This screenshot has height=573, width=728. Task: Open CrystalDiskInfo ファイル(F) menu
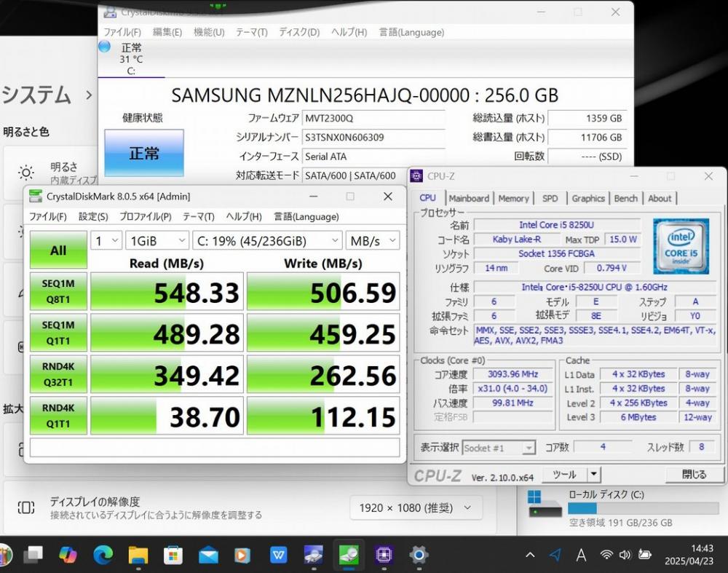122,32
